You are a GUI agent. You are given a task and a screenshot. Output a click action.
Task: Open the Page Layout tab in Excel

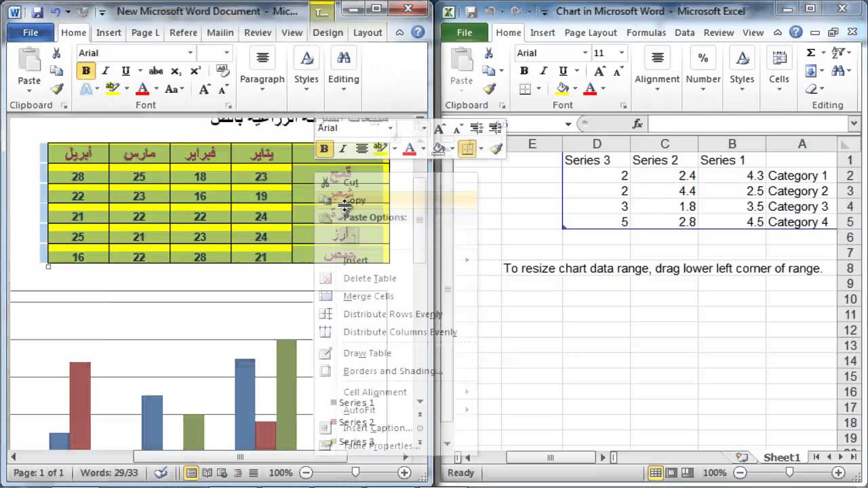pyautogui.click(x=590, y=33)
